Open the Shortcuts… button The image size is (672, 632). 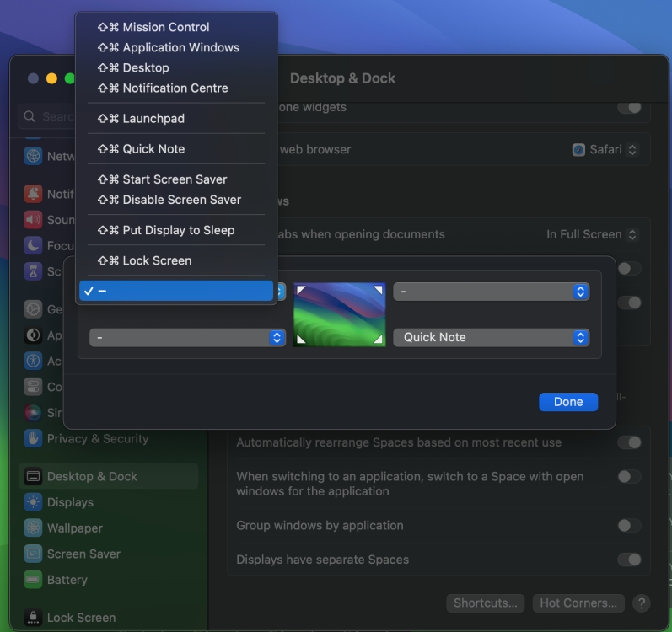[485, 603]
